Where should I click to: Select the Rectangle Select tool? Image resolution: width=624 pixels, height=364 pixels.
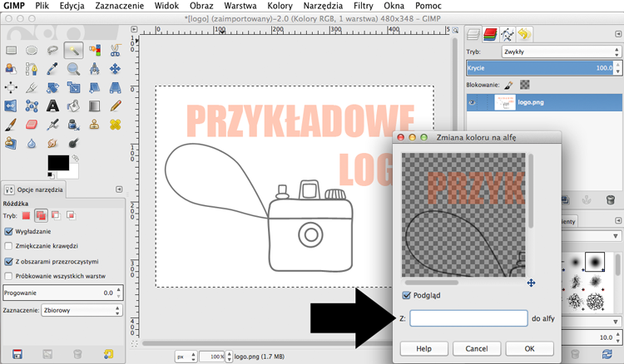(11, 51)
